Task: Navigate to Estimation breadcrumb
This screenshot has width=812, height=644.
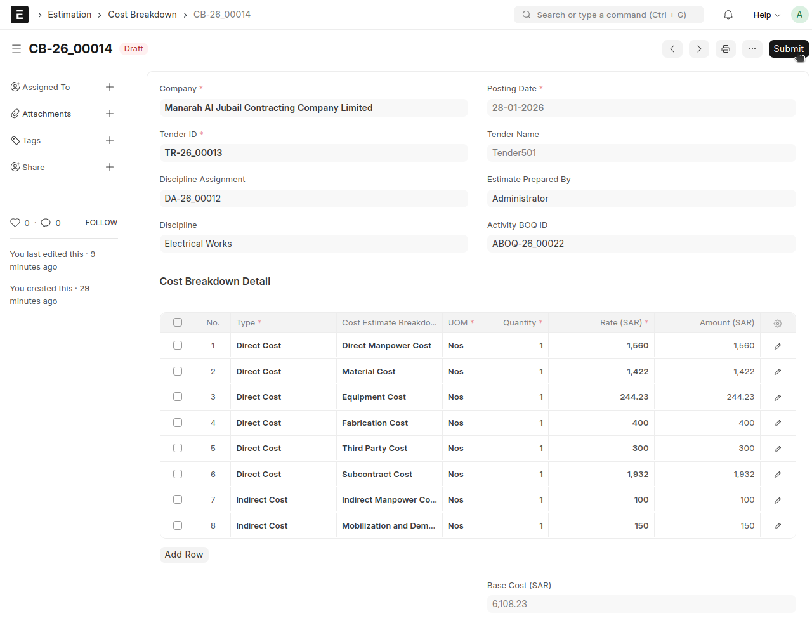Action: click(70, 15)
